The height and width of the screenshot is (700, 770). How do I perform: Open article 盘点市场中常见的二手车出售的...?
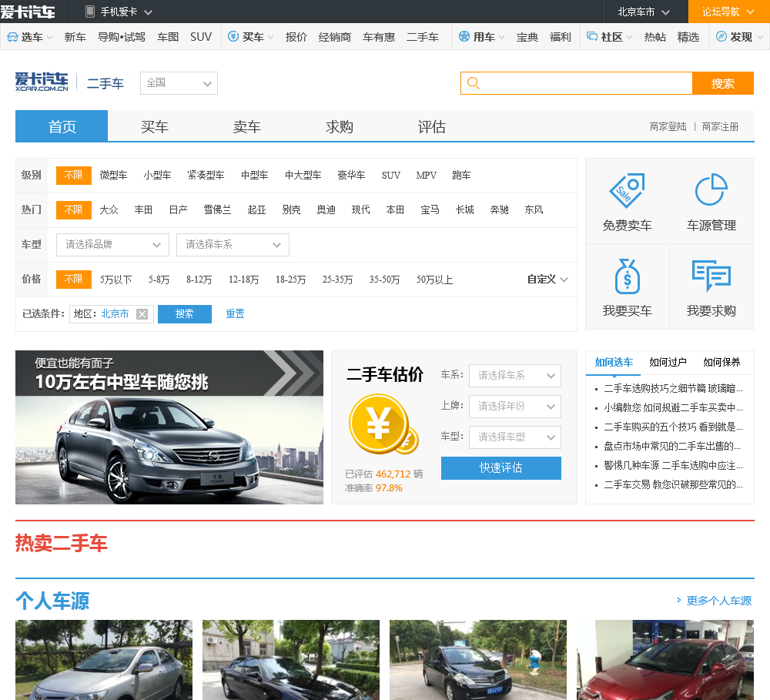pos(673,446)
